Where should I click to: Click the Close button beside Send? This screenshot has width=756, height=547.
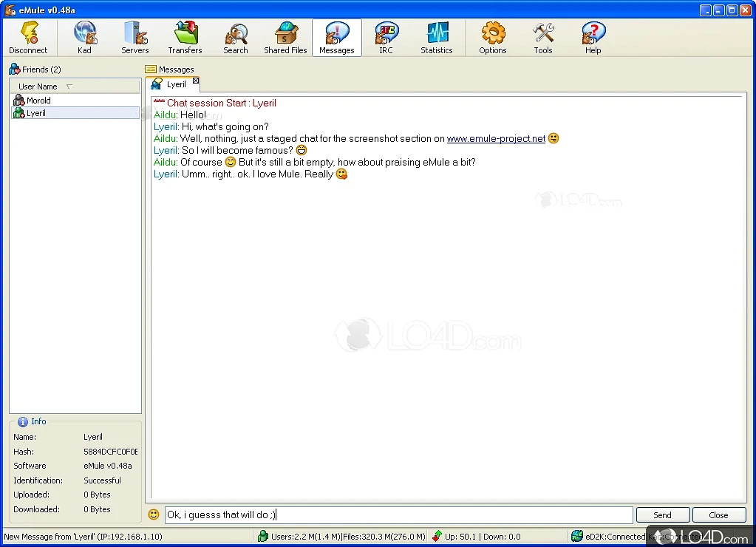coord(718,515)
